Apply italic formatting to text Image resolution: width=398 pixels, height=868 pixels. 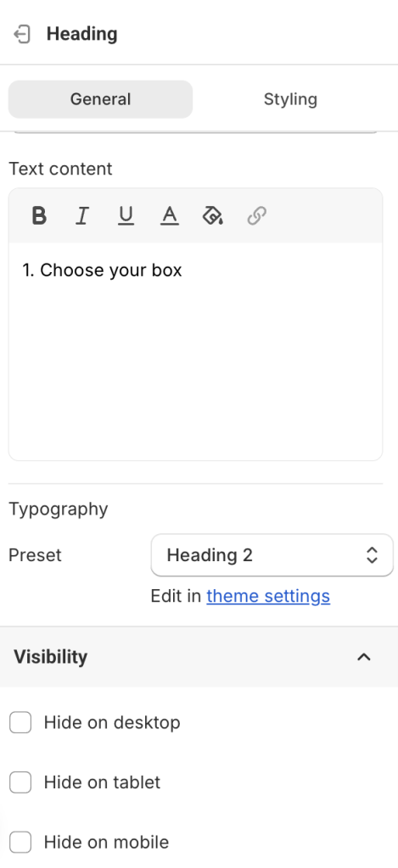click(82, 215)
